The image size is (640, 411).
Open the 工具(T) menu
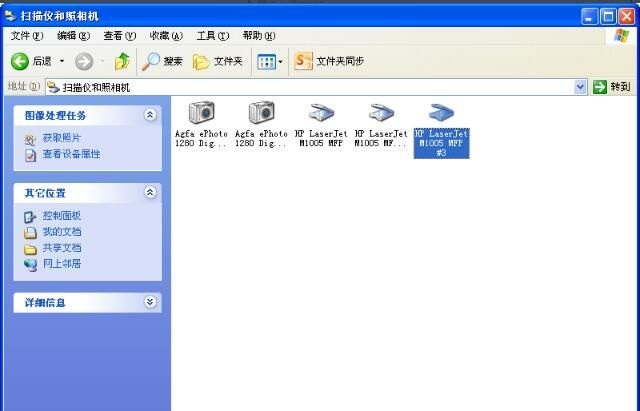(213, 36)
